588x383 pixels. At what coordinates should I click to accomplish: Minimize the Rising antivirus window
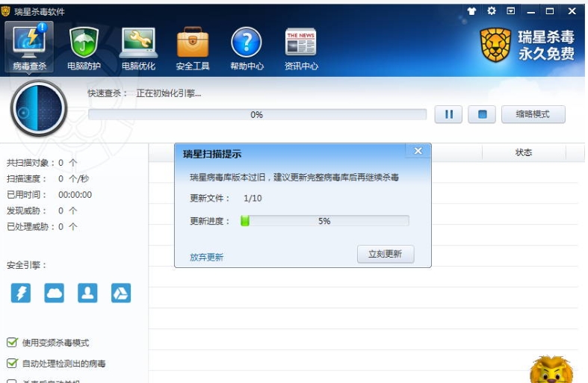[530, 11]
